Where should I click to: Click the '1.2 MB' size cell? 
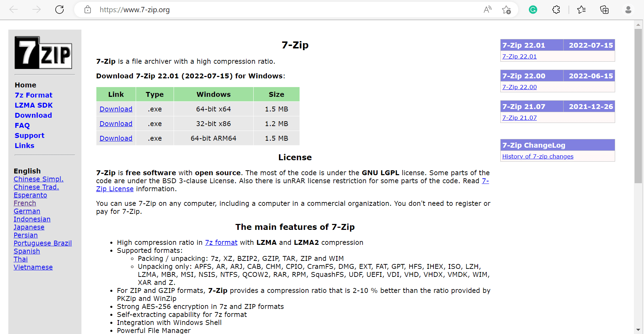276,124
